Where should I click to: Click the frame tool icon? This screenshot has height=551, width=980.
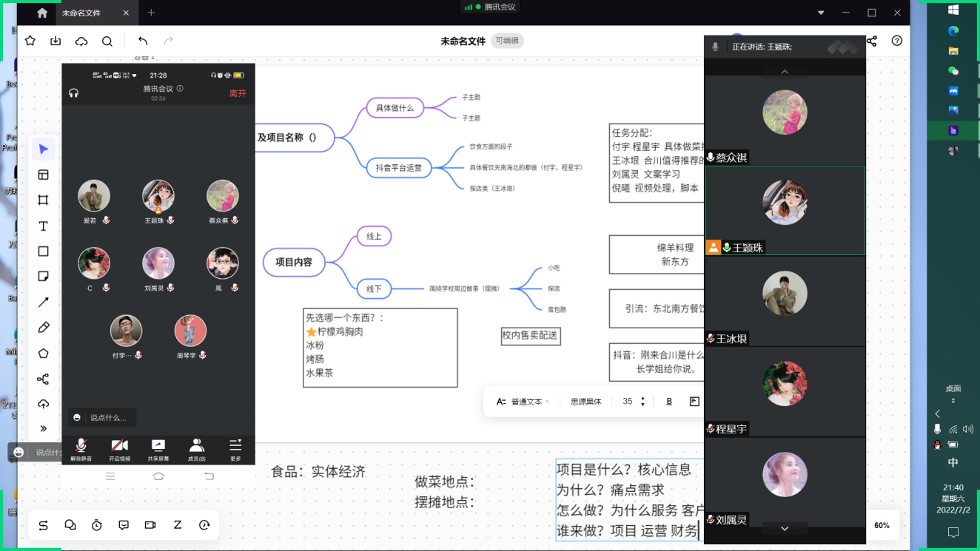[x=44, y=200]
